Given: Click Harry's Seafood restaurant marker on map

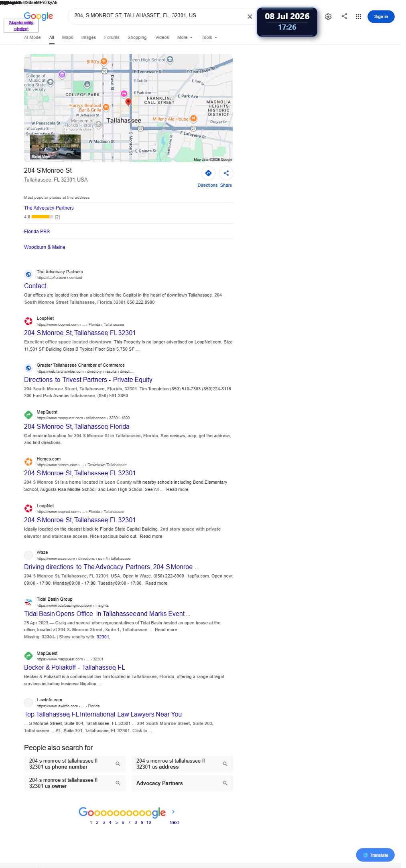Looking at the screenshot, I should tap(106, 107).
